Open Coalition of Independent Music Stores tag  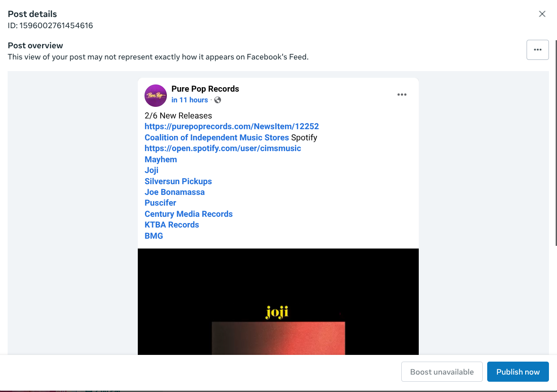[x=217, y=138]
